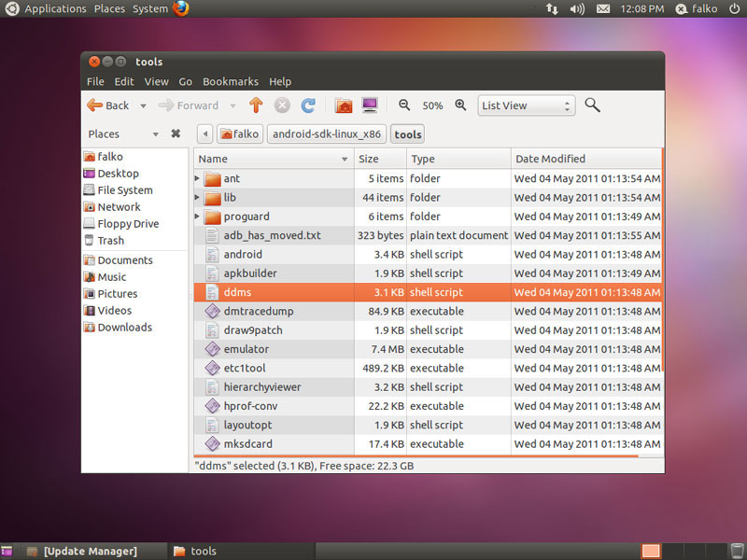Select the emulator executable file
The image size is (747, 560).
point(246,349)
